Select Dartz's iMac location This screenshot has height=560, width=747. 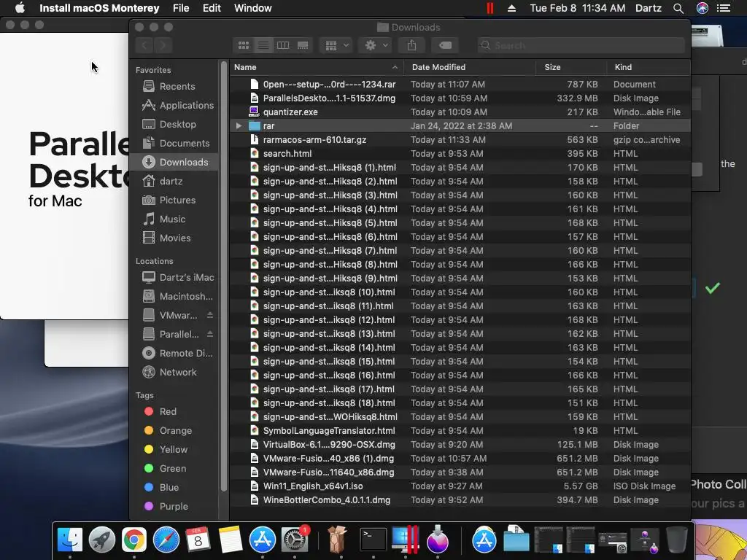pos(174,277)
